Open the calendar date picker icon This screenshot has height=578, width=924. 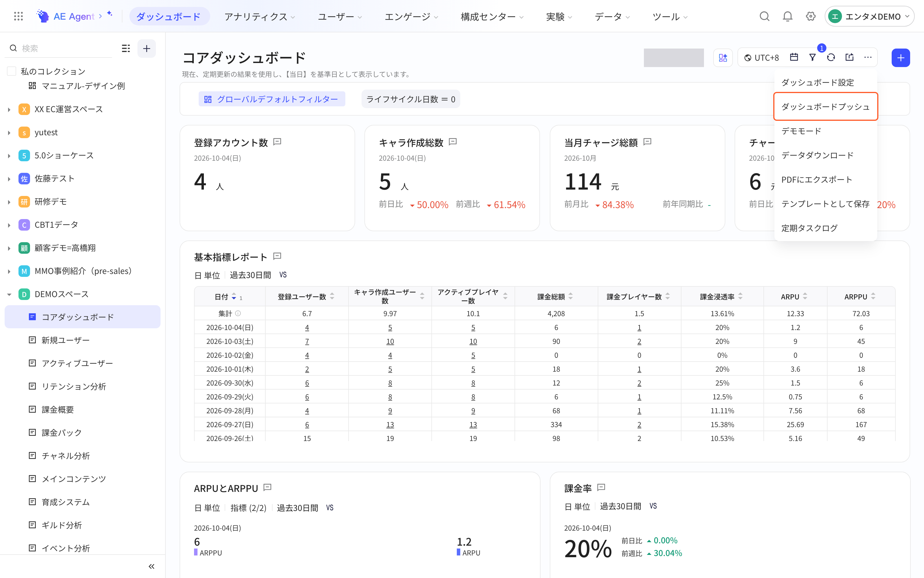[x=794, y=57]
